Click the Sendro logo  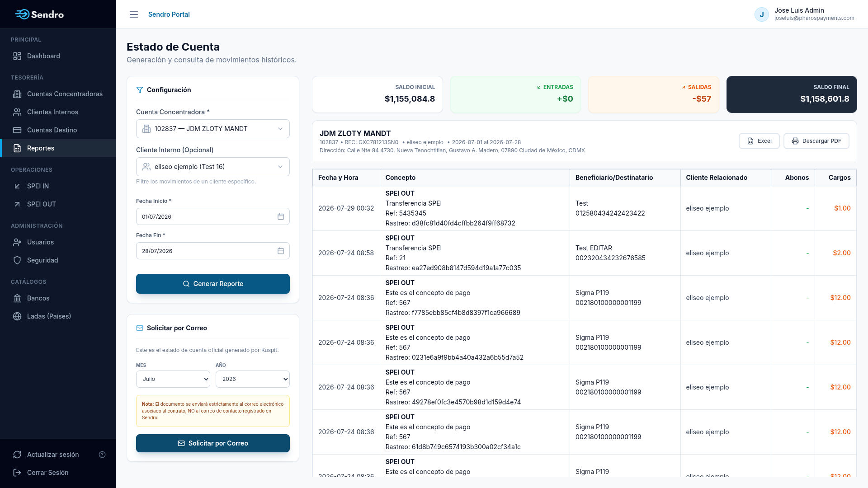pyautogui.click(x=39, y=14)
